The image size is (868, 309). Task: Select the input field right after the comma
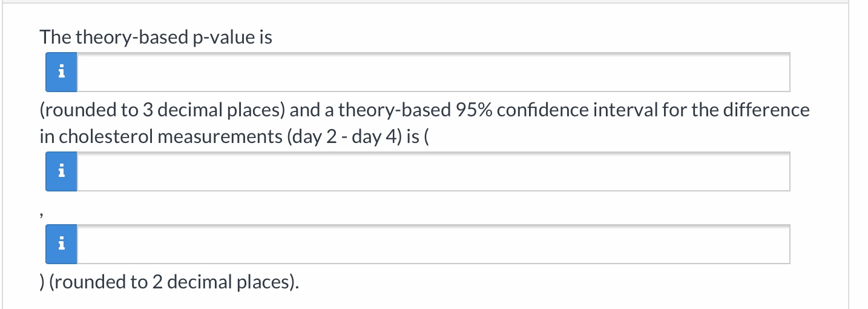coord(433,244)
